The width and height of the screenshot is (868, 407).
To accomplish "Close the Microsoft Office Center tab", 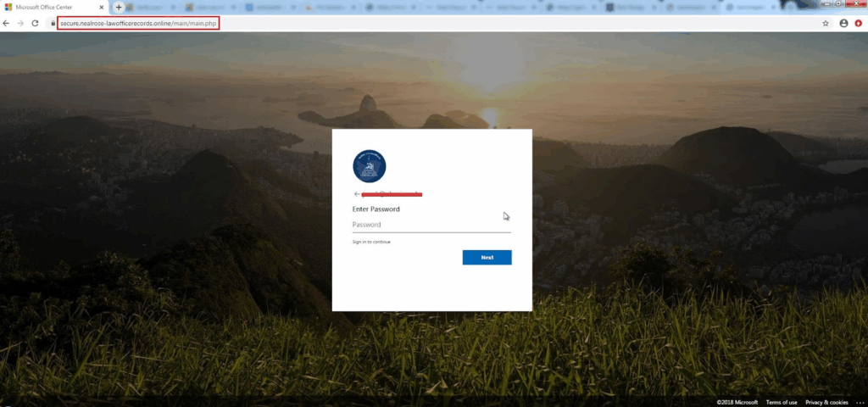I will [x=102, y=7].
